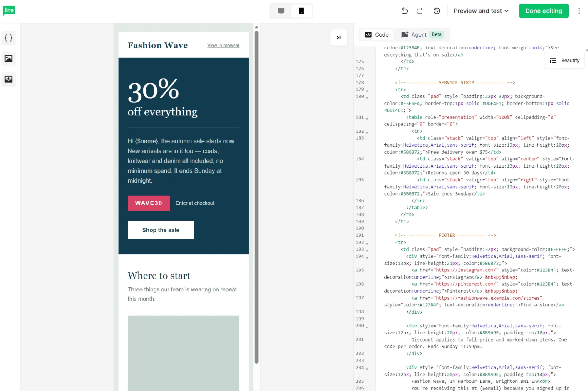Click the gray product image placeholder

point(184,353)
